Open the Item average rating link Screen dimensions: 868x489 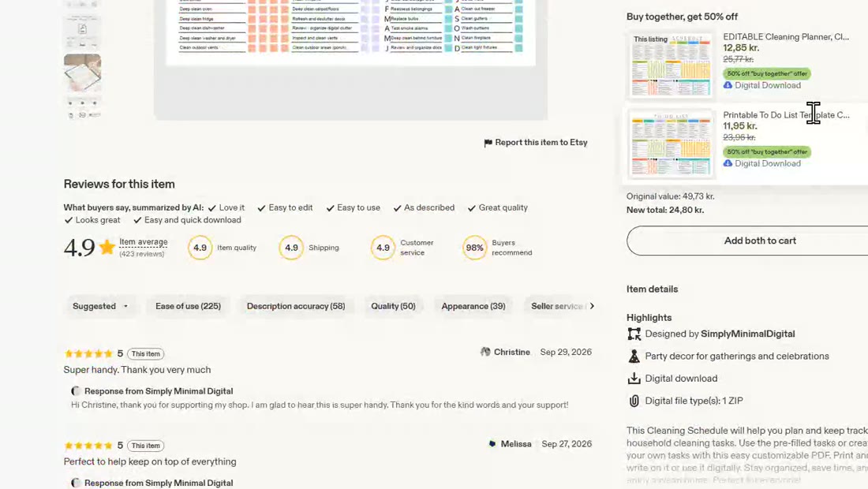click(x=144, y=242)
